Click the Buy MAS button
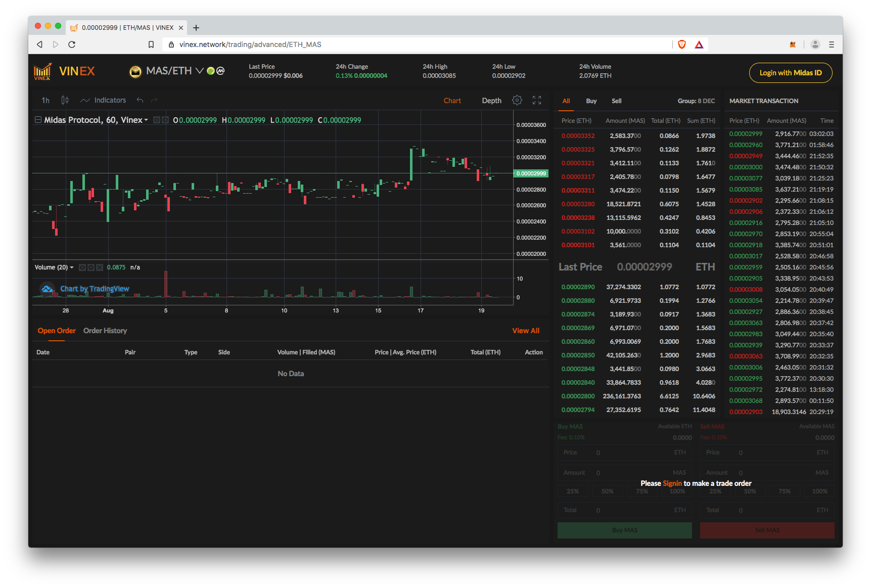This screenshot has width=871, height=588. click(624, 530)
